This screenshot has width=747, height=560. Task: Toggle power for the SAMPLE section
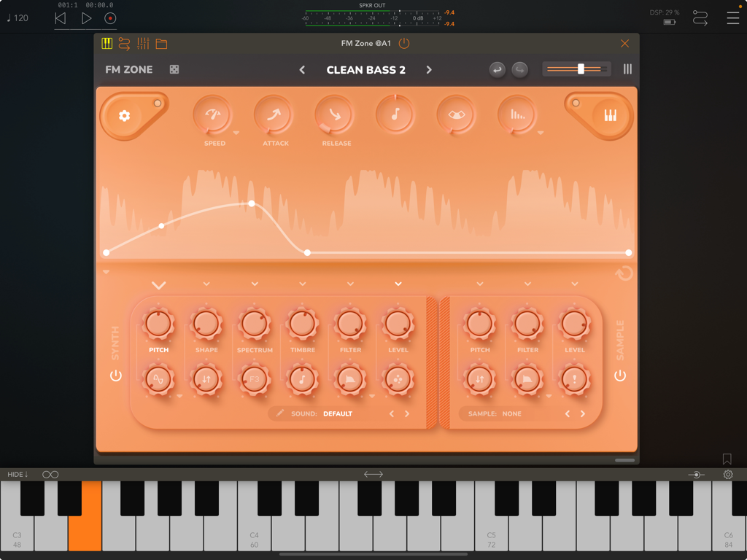[x=619, y=376]
